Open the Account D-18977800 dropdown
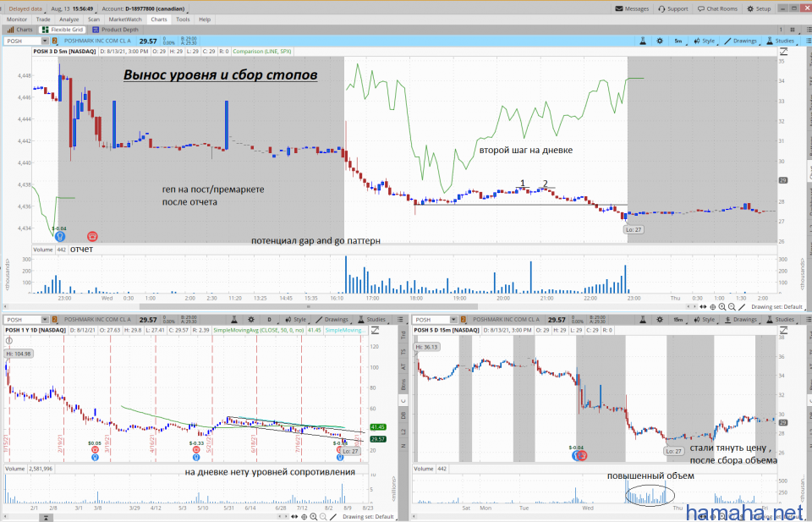This screenshot has width=812, height=522. (144, 8)
